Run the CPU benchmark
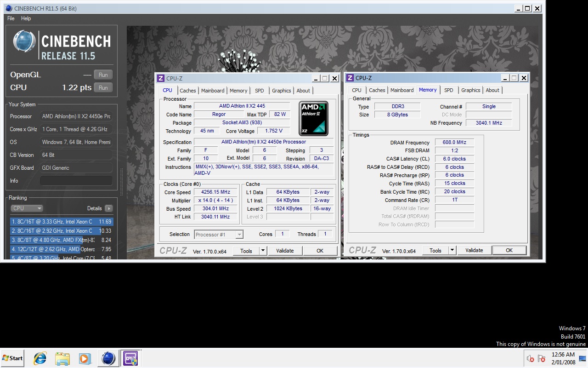 coord(103,88)
